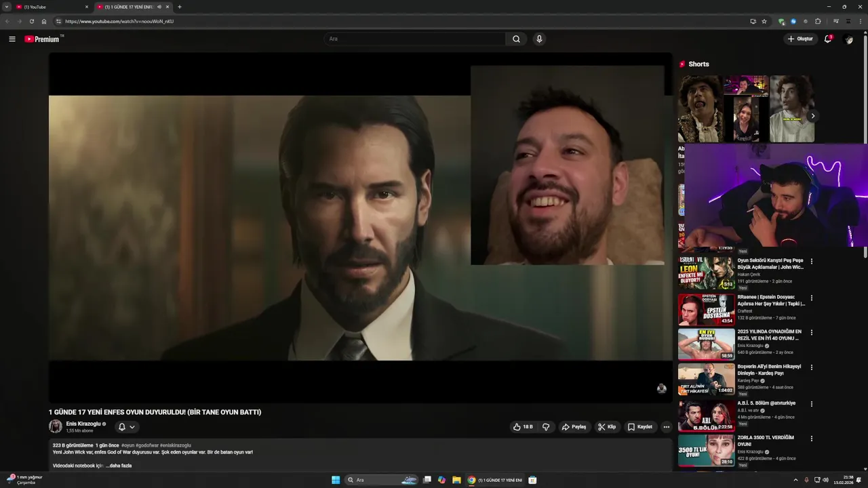Image resolution: width=868 pixels, height=488 pixels.
Task: Open options for ZORLA 3500 TL video
Action: (812, 439)
